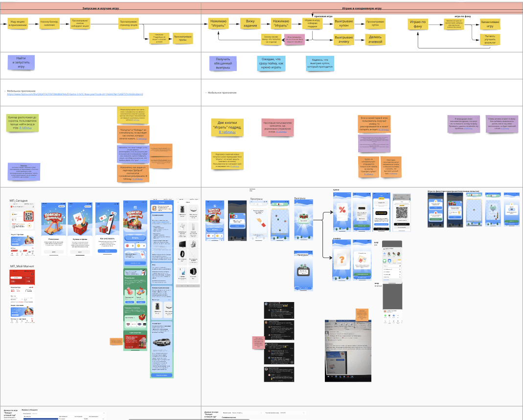The width and height of the screenshot is (523, 420).
Task: Click the 'игра по фану' label
Action: (463, 16)
